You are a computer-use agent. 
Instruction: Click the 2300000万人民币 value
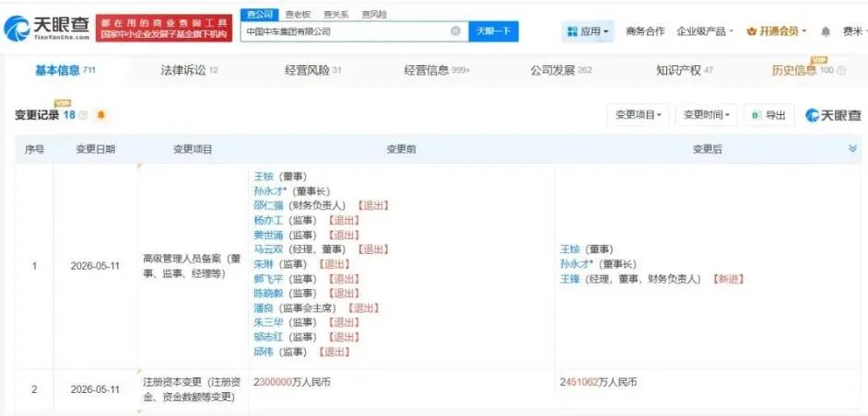tap(292, 382)
